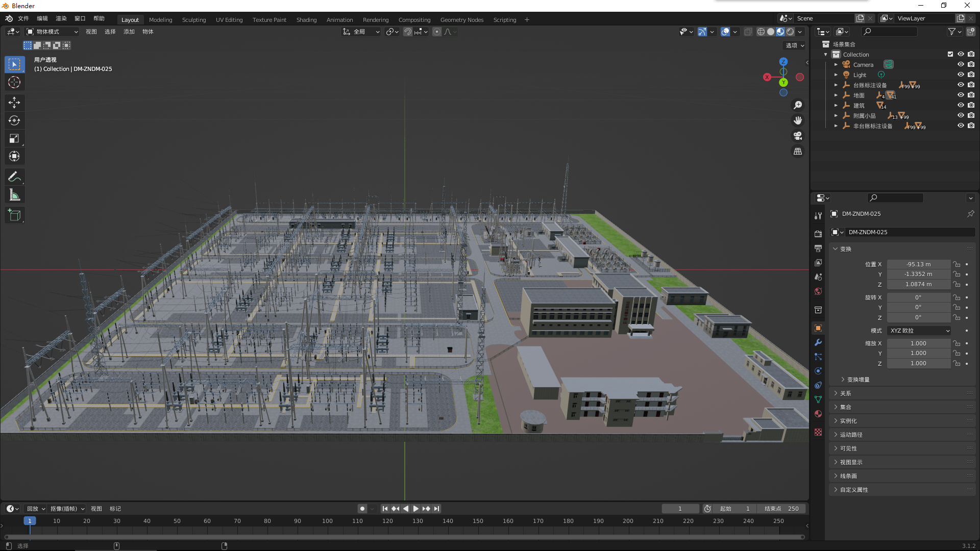Disable rendering for 附属小品 item

[x=971, y=115]
